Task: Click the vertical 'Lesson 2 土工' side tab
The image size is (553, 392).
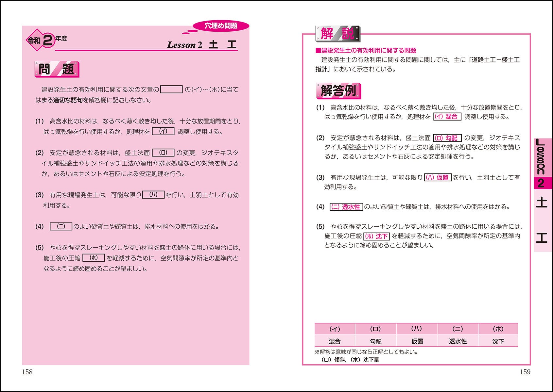Action: coord(543,195)
